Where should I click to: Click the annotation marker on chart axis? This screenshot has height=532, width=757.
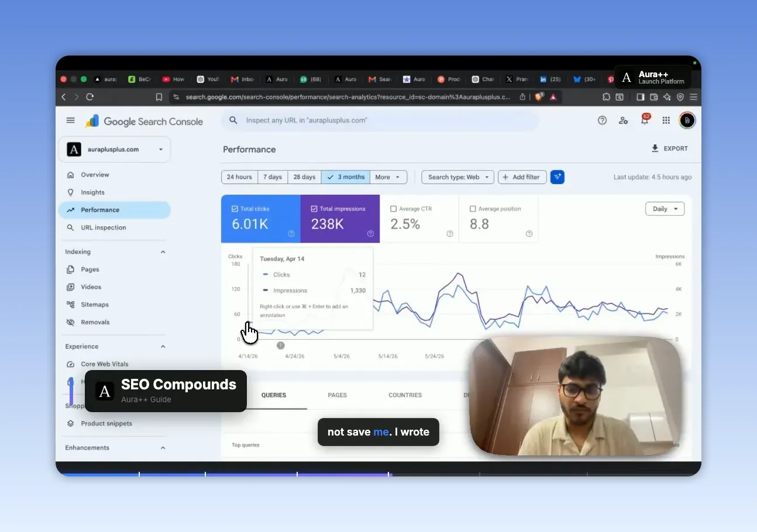(x=280, y=346)
